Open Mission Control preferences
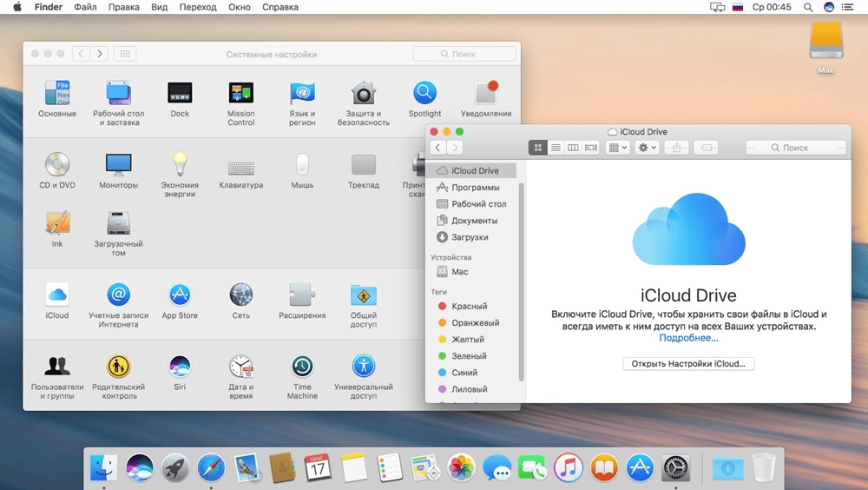Viewport: 868px width, 490px height. coord(240,103)
